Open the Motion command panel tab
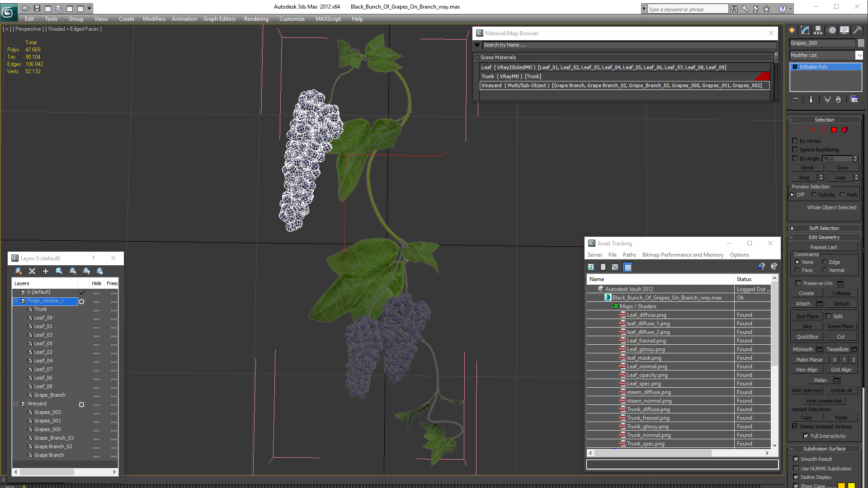The height and width of the screenshot is (488, 868). 832,30
